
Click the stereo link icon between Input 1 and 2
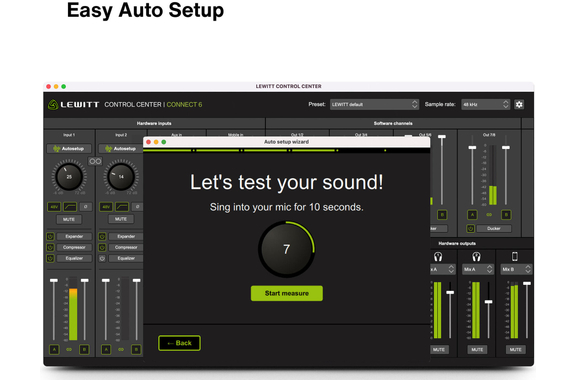point(95,161)
